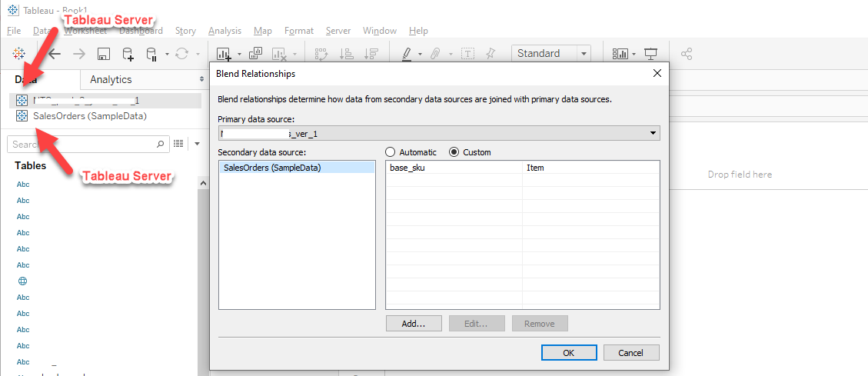The height and width of the screenshot is (376, 868).
Task: Click the Add... button
Action: point(414,324)
